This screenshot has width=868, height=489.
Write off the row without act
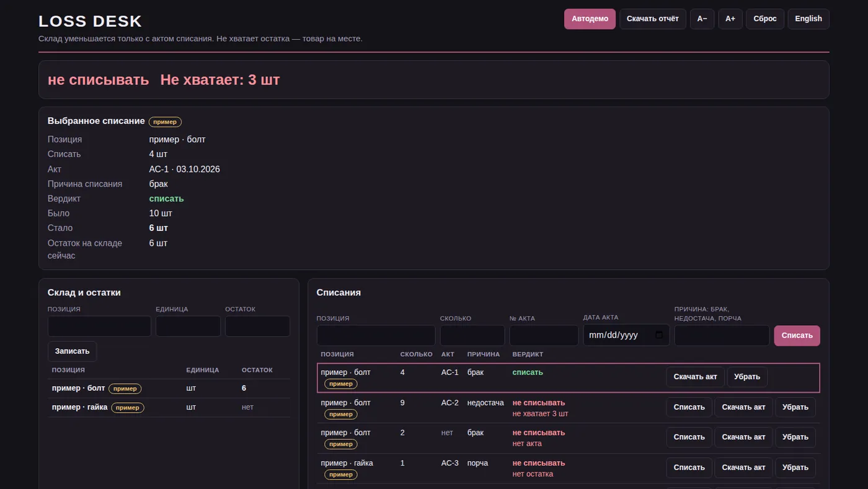point(689,437)
